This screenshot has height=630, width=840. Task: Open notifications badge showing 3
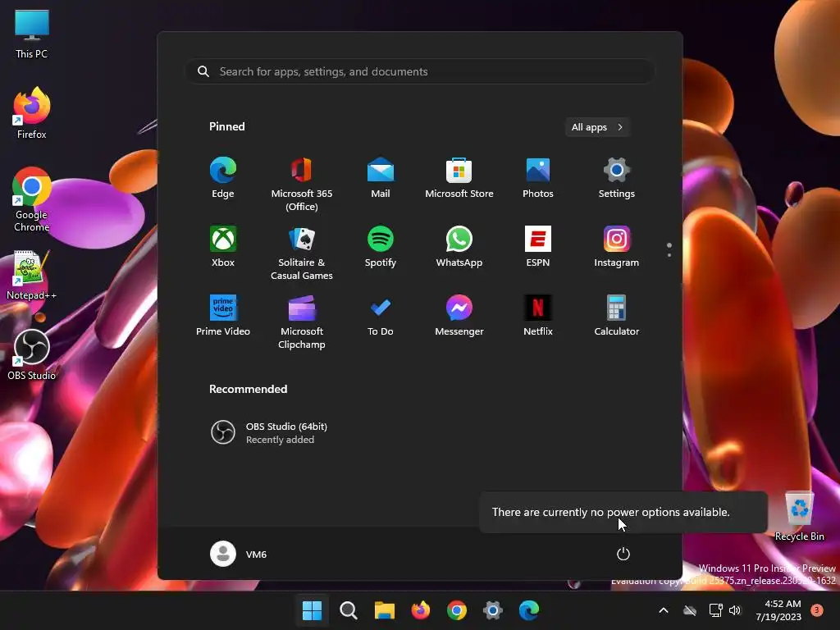point(817,609)
